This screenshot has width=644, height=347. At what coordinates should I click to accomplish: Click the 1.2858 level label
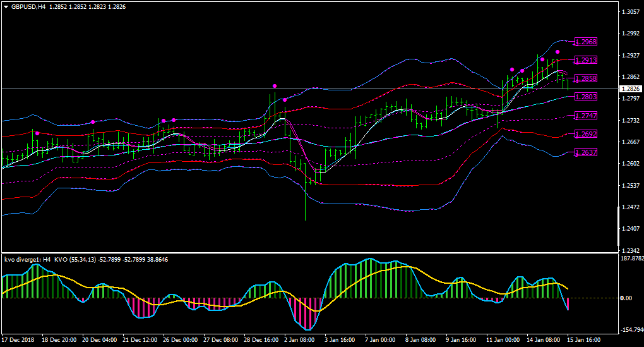click(x=586, y=78)
